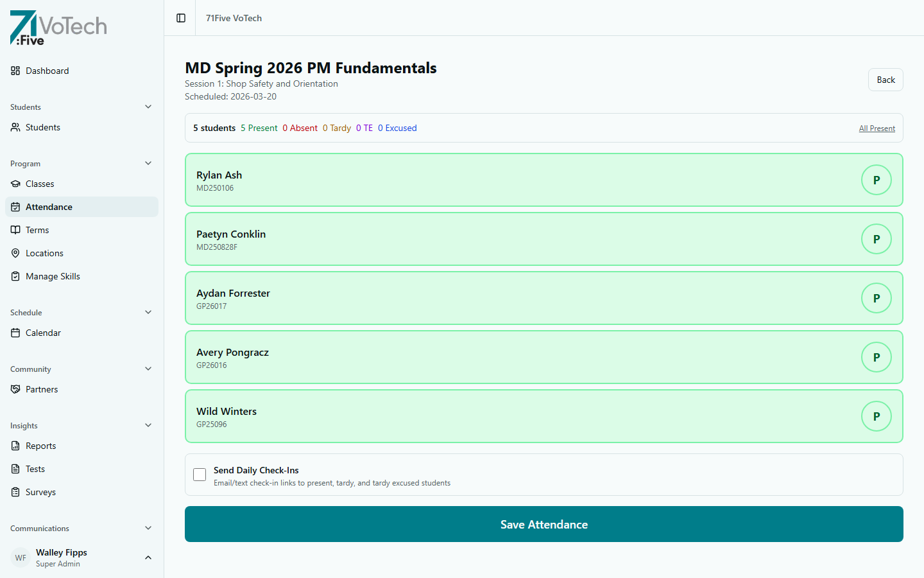
Task: Click the Save Attendance button
Action: pos(543,524)
